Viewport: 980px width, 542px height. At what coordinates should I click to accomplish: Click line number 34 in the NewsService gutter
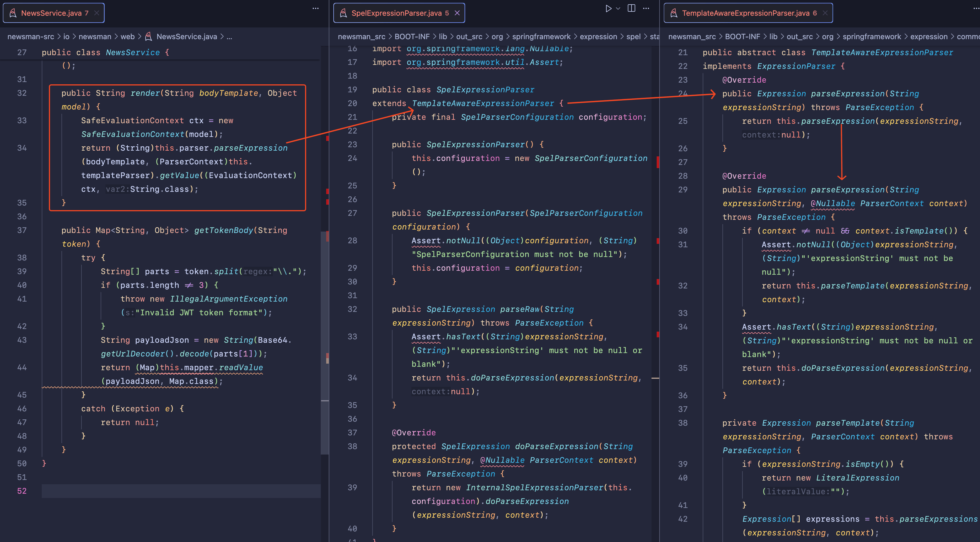click(22, 148)
